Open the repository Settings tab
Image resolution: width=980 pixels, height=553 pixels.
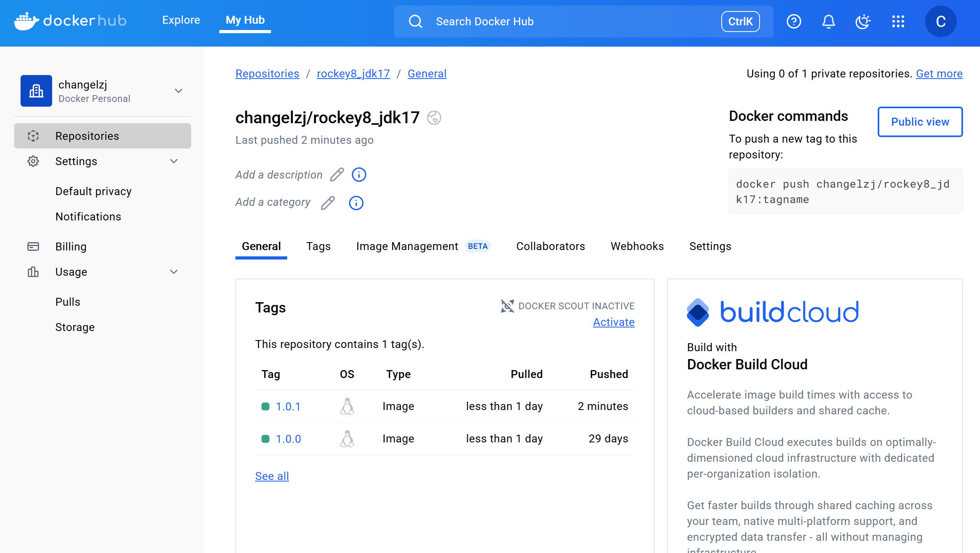click(x=710, y=246)
